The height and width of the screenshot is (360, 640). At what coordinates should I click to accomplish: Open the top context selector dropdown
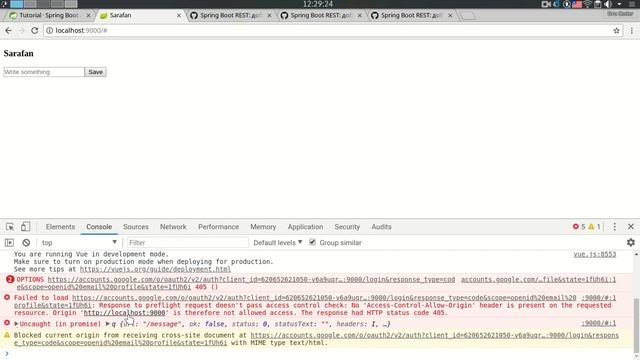(x=78, y=242)
